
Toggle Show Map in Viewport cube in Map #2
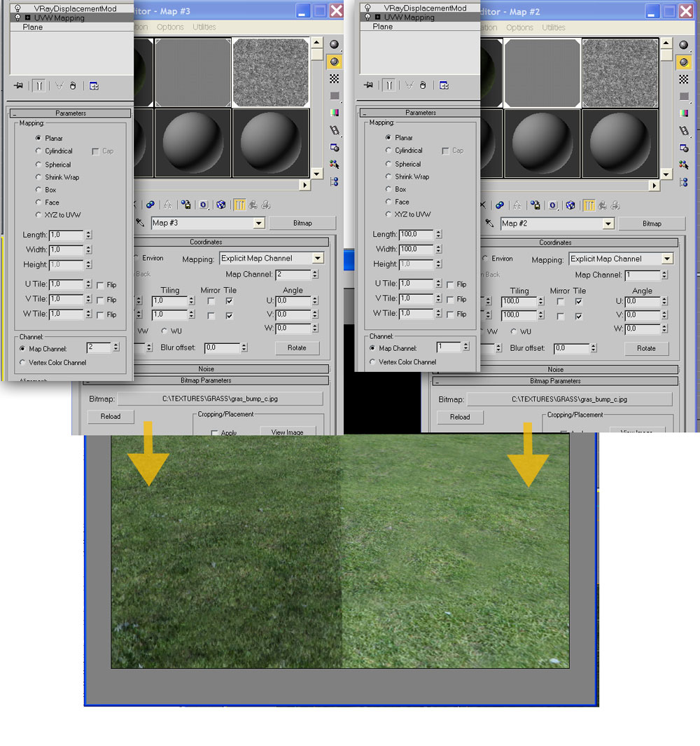570,205
